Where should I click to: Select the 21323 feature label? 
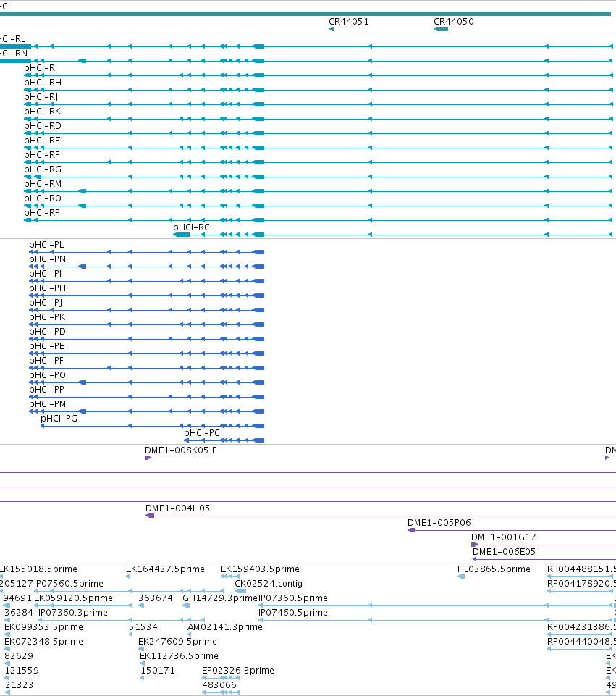[x=19, y=685]
